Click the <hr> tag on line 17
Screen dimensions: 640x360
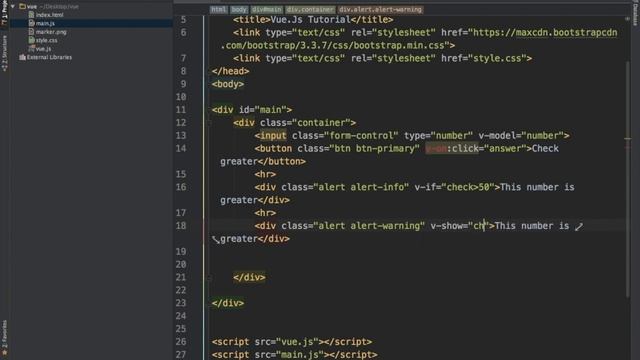(x=265, y=213)
